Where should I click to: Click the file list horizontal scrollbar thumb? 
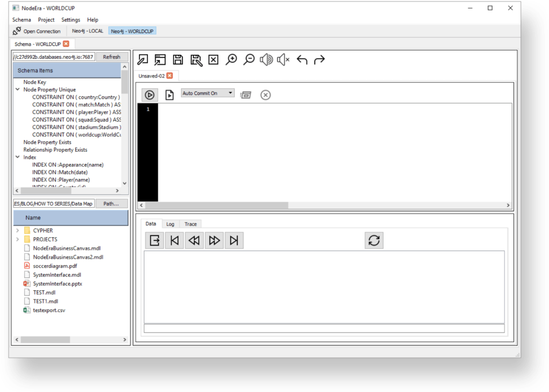pos(45,340)
